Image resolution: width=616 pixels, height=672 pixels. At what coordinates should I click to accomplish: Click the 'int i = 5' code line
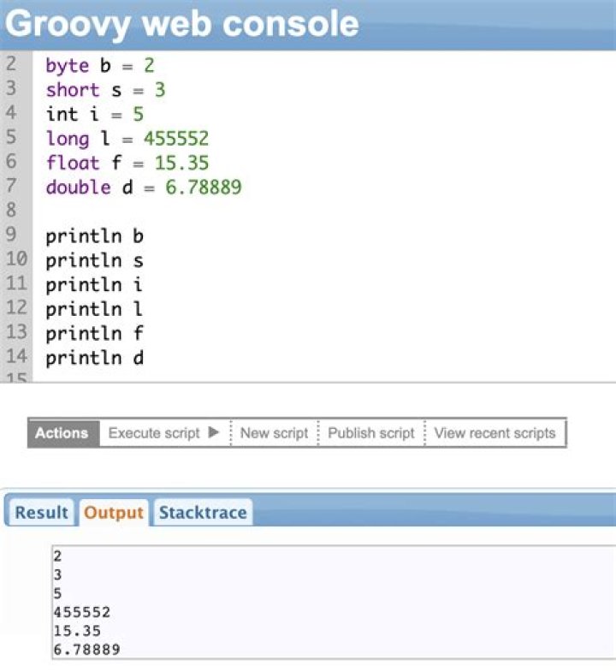tap(94, 114)
